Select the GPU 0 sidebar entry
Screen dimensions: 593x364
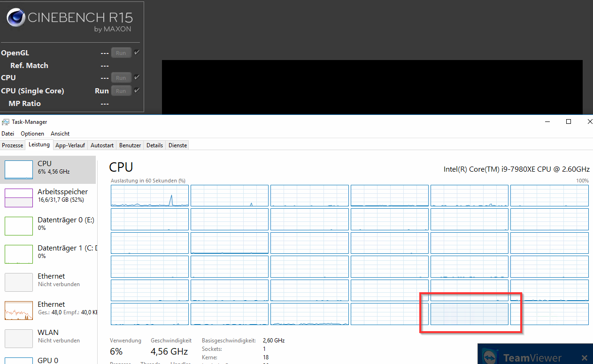click(x=48, y=359)
